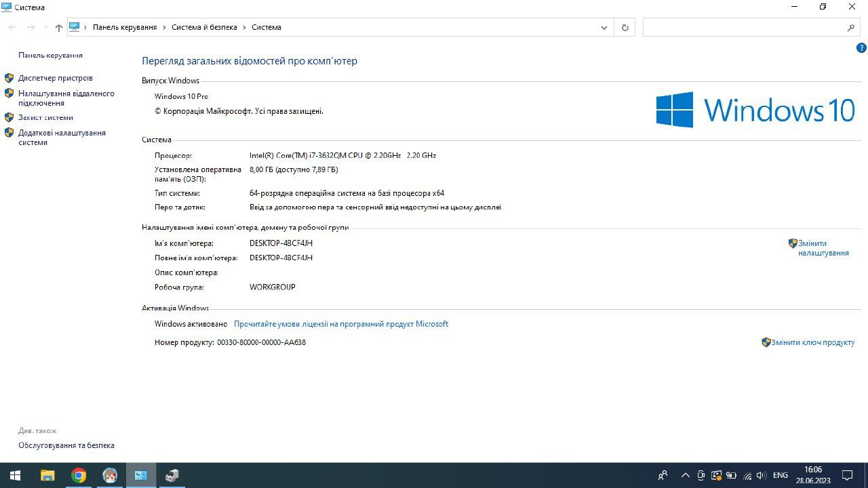Image resolution: width=868 pixels, height=488 pixels.
Task: Open Диспетчер пристроїв link
Action: coord(56,78)
